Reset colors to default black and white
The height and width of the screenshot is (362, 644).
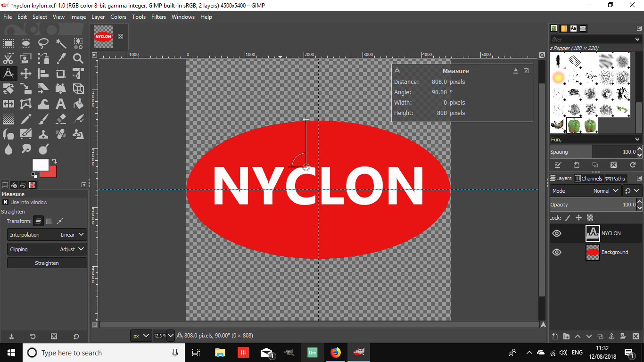34,175
